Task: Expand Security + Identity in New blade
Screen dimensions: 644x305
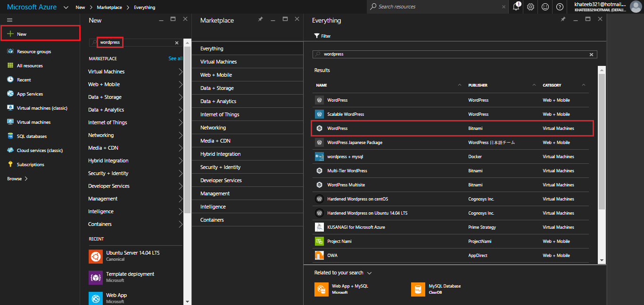Action: pyautogui.click(x=181, y=173)
